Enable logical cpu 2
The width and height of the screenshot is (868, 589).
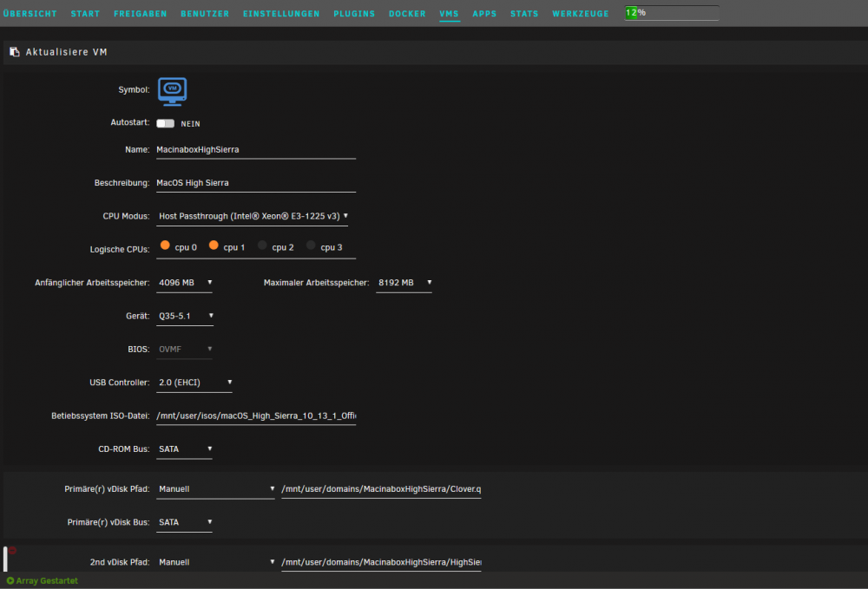[262, 245]
